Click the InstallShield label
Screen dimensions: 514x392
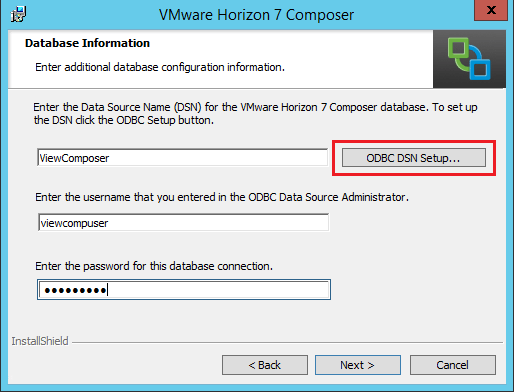click(x=40, y=341)
